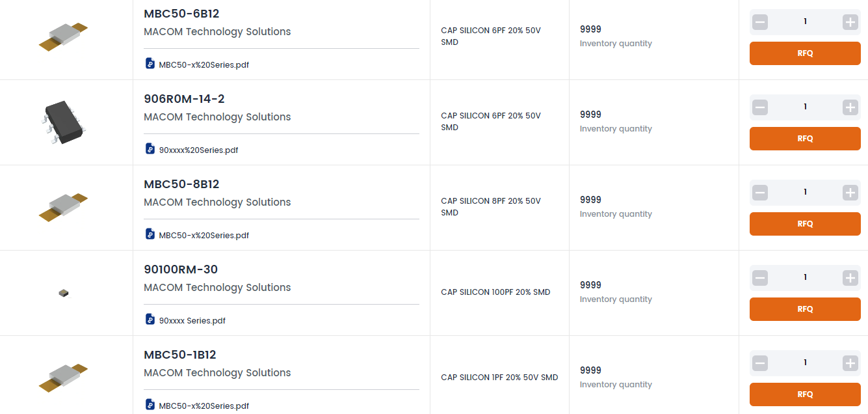
Task: Increase quantity for MBC50-6B12 with plus
Action: [x=850, y=22]
